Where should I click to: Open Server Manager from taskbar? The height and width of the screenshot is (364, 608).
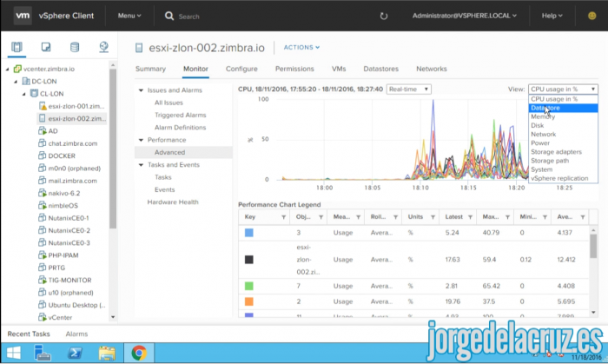[43, 353]
